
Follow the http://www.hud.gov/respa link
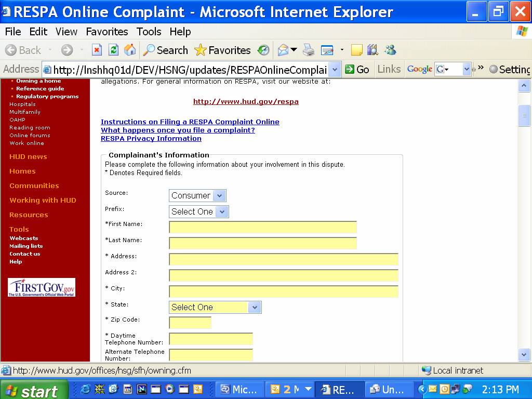[x=246, y=101]
